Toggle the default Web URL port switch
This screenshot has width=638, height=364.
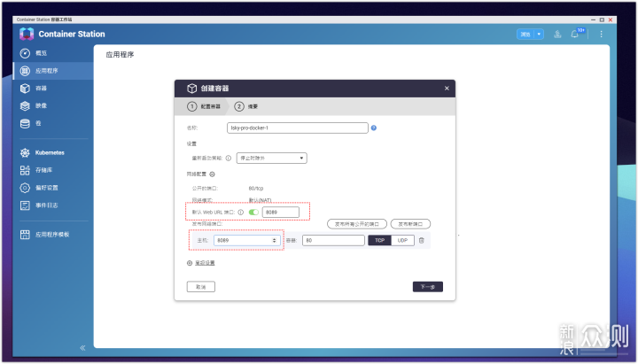(254, 213)
